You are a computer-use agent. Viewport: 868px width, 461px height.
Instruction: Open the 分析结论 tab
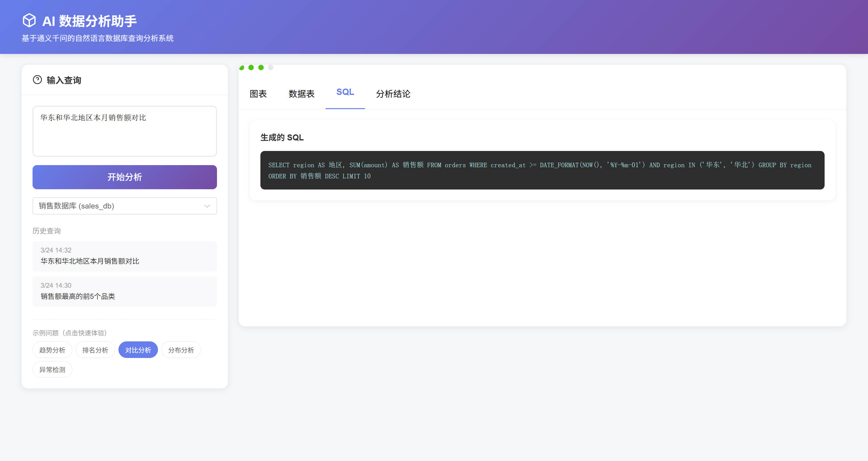click(x=393, y=94)
